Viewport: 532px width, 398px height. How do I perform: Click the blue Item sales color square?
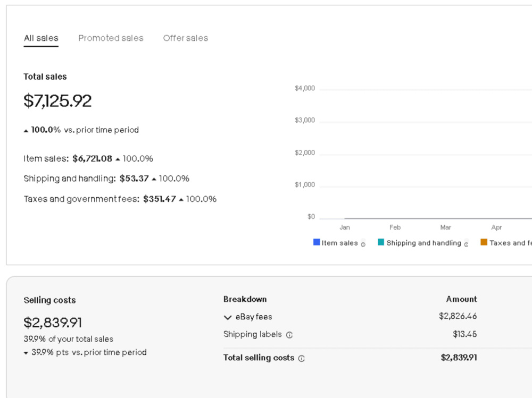tap(317, 242)
